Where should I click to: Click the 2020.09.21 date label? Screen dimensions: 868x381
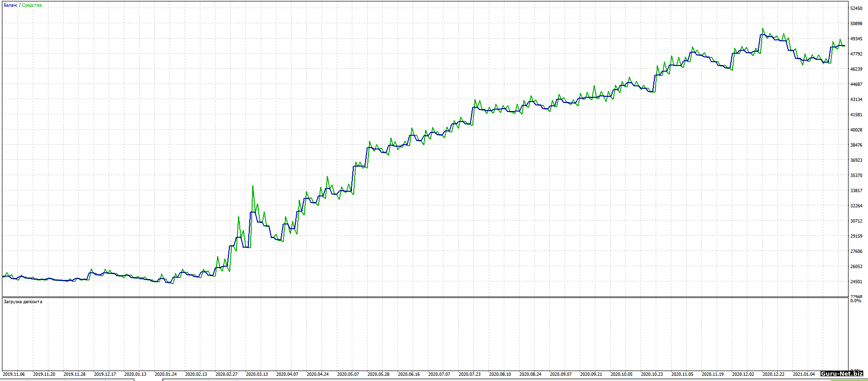pyautogui.click(x=591, y=374)
